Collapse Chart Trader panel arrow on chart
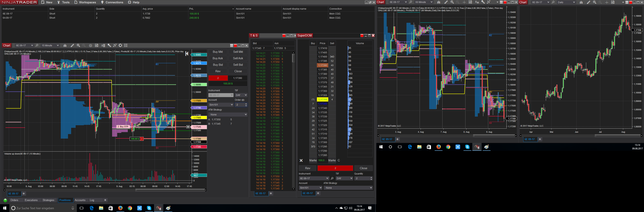644x212 pixels. 187,54
